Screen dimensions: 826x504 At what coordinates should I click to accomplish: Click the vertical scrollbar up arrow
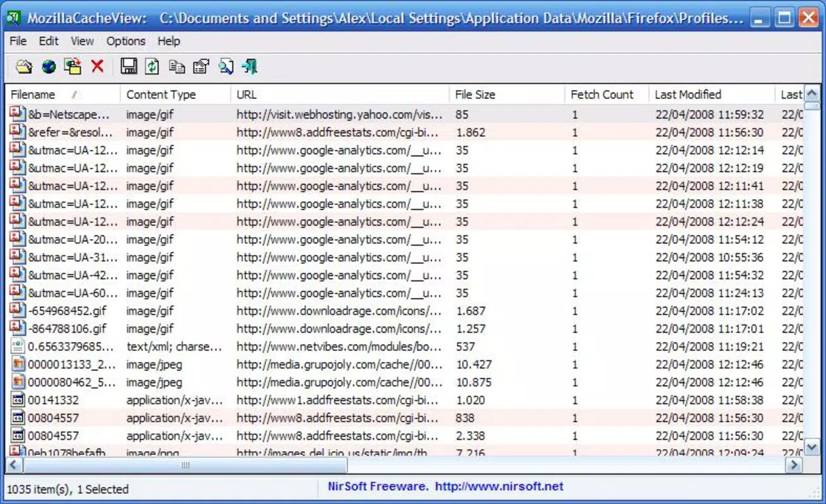click(812, 94)
